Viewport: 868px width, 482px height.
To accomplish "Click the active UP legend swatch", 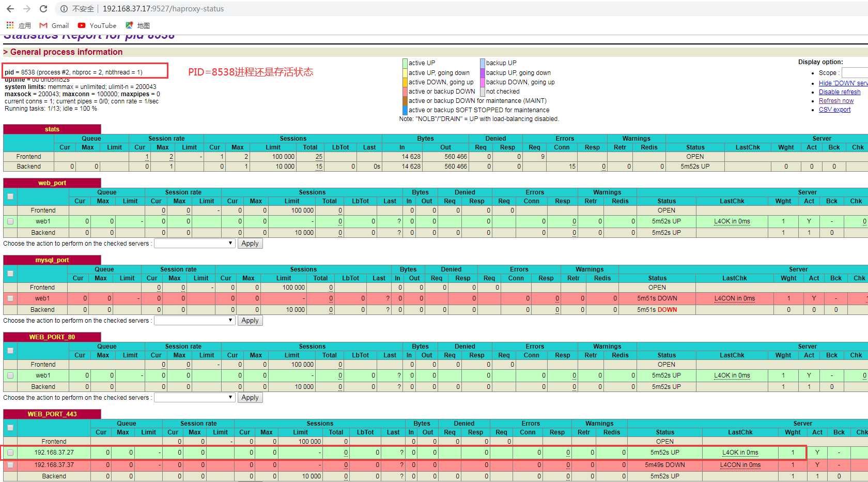I will [x=405, y=63].
